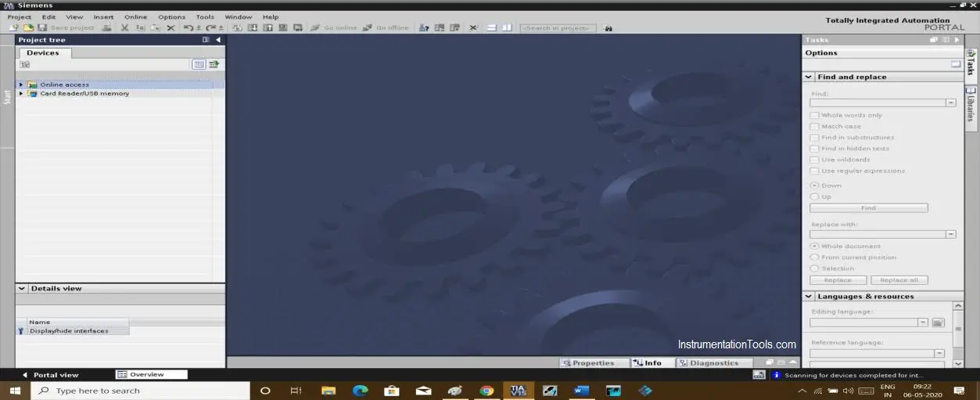Click the Save project toolbar button
This screenshot has height=400, width=980.
(66, 27)
